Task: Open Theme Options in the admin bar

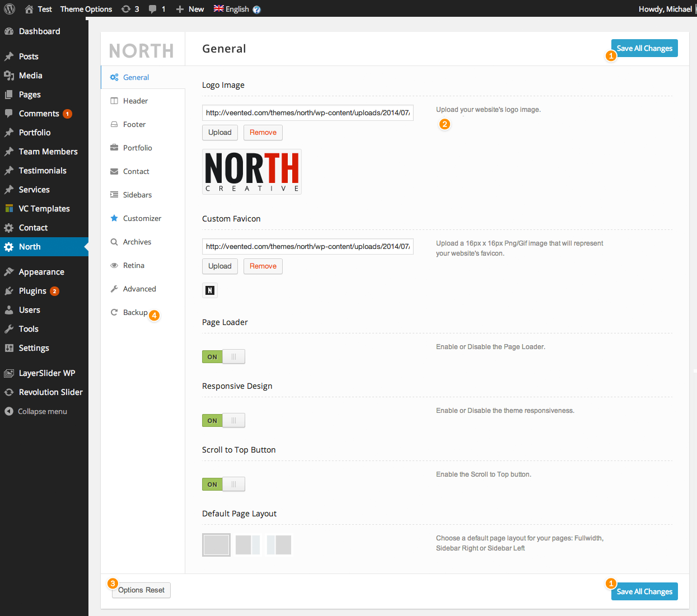Action: (x=86, y=9)
